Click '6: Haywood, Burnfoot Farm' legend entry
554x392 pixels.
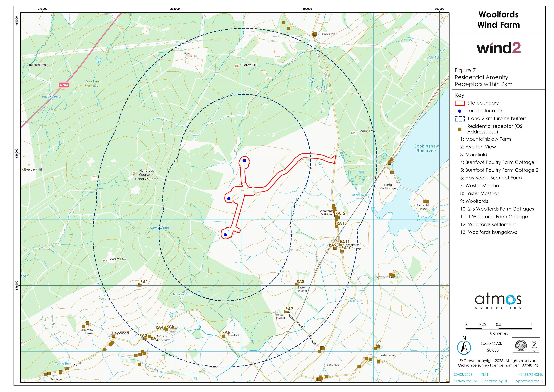click(x=491, y=178)
